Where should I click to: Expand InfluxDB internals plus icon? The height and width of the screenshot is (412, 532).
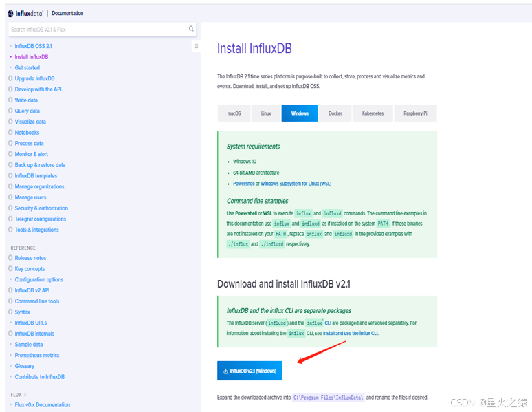(10, 334)
